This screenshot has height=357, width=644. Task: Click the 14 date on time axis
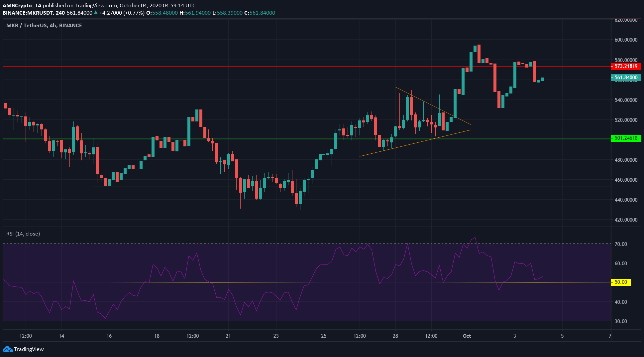61,336
